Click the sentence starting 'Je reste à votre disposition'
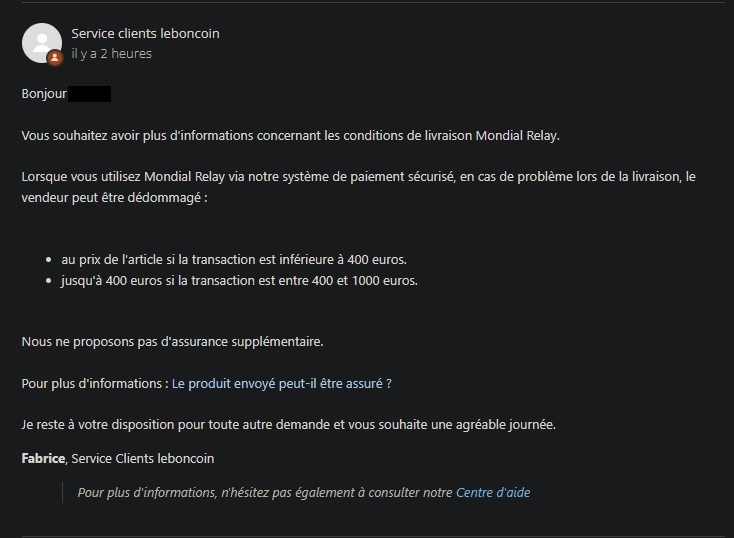The width and height of the screenshot is (734, 538). [288, 424]
